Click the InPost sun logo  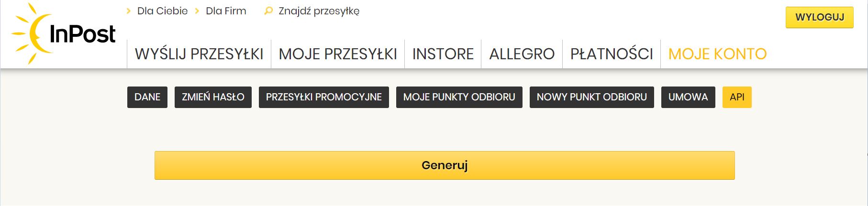coord(64,34)
